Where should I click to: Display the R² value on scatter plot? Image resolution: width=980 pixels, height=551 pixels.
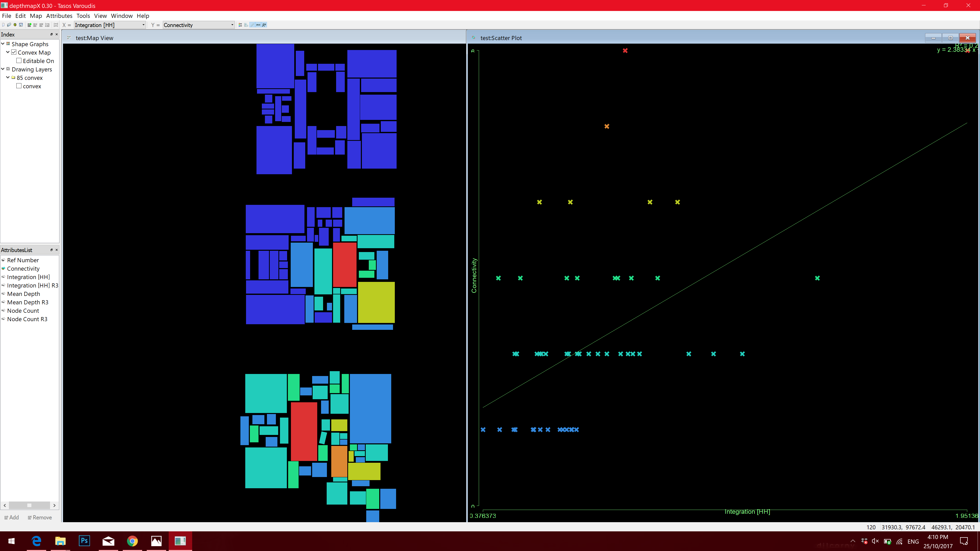coord(264,25)
